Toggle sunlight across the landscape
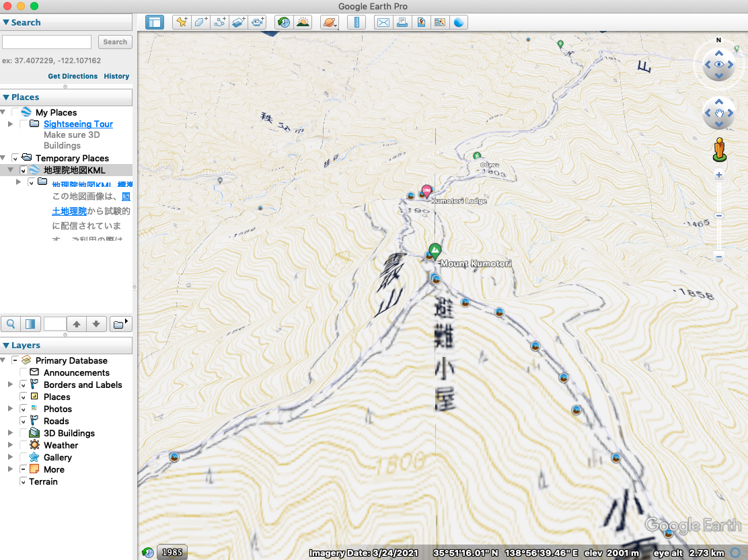Screen dimensions: 748x560 [303, 22]
